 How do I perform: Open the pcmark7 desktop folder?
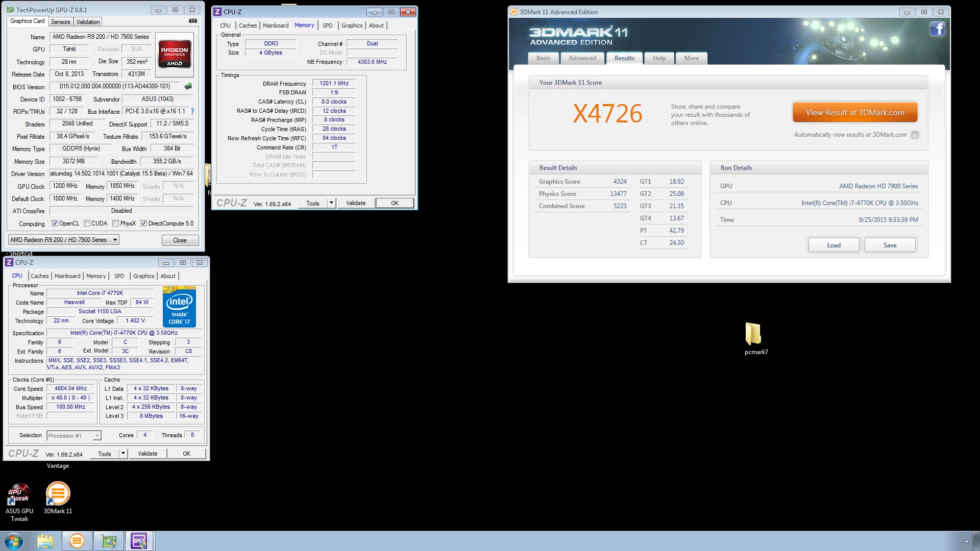click(756, 338)
